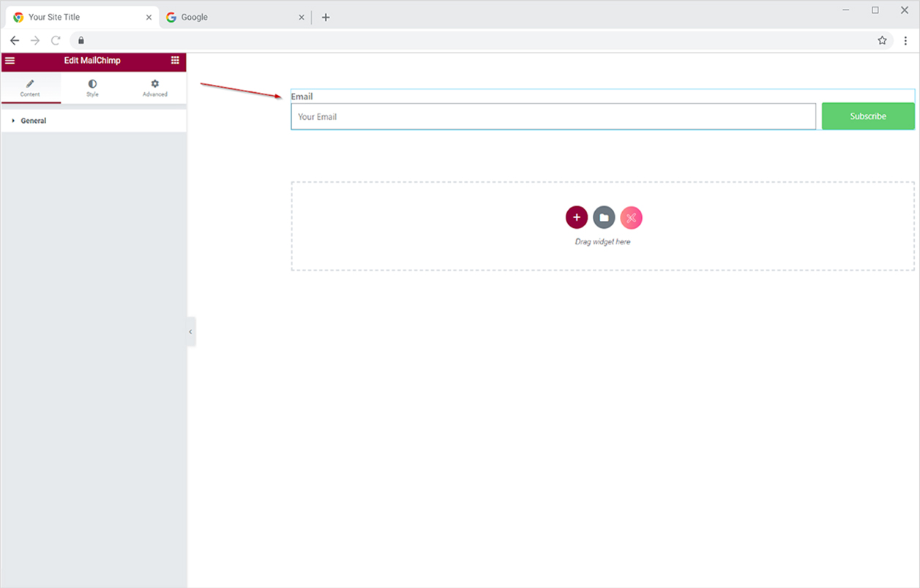Expand the General section
This screenshot has width=920, height=588.
(33, 121)
